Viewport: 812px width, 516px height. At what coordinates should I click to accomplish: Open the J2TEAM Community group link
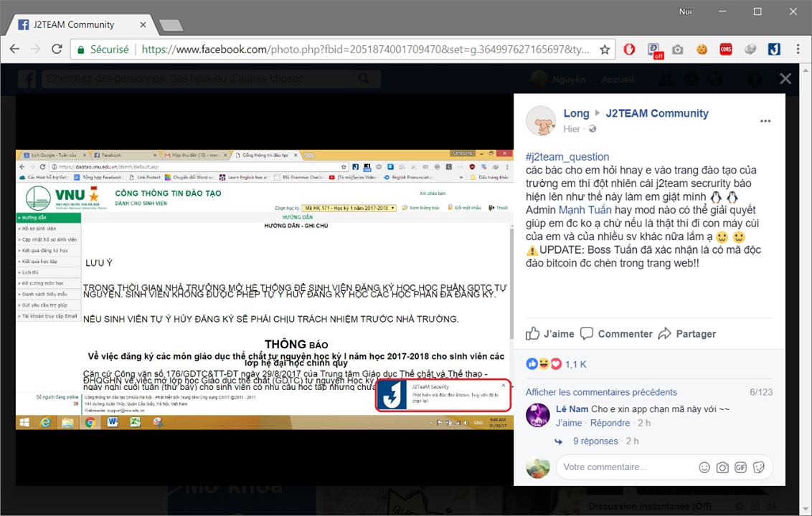657,113
